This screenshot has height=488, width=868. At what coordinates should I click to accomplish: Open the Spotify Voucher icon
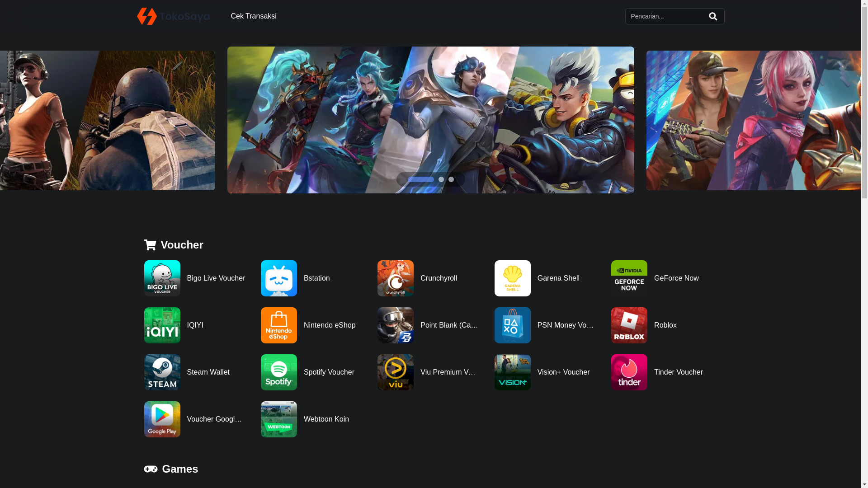tap(279, 372)
